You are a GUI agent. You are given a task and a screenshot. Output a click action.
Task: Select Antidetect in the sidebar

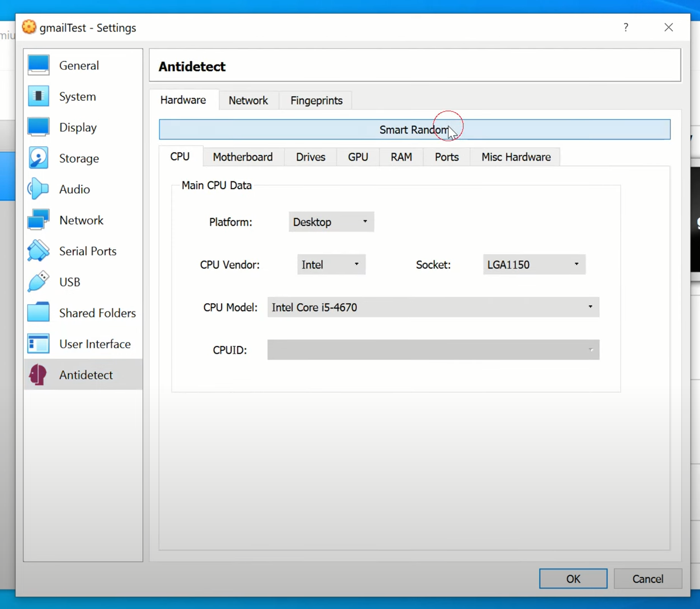pos(83,375)
